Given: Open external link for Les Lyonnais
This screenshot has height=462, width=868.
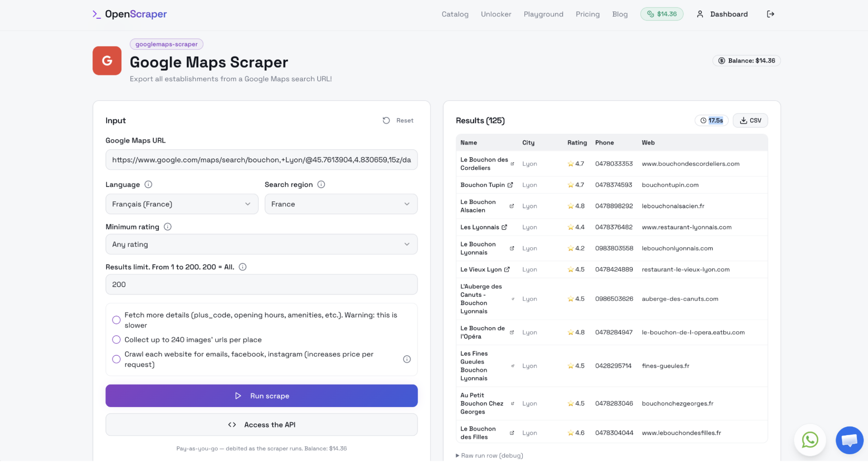Looking at the screenshot, I should 504,227.
